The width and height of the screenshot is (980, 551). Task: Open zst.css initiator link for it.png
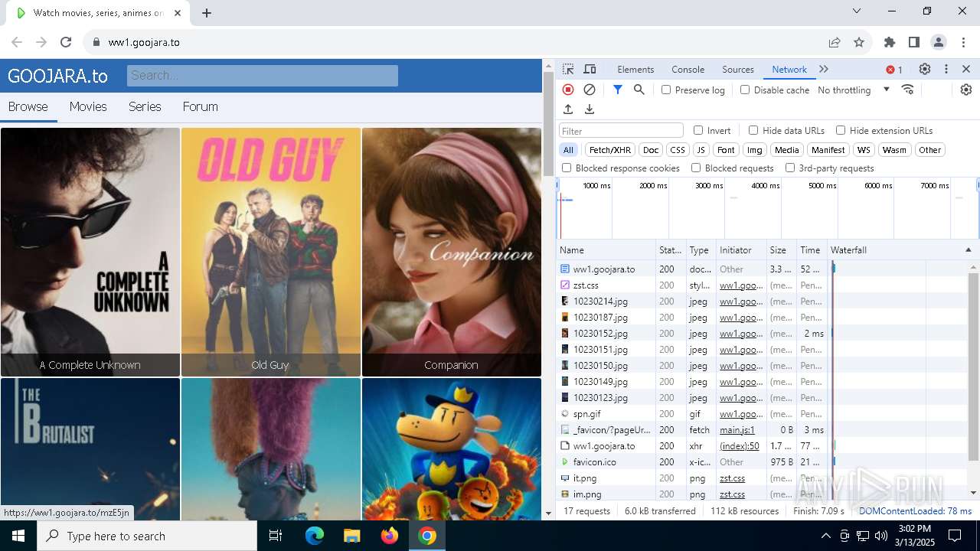732,478
